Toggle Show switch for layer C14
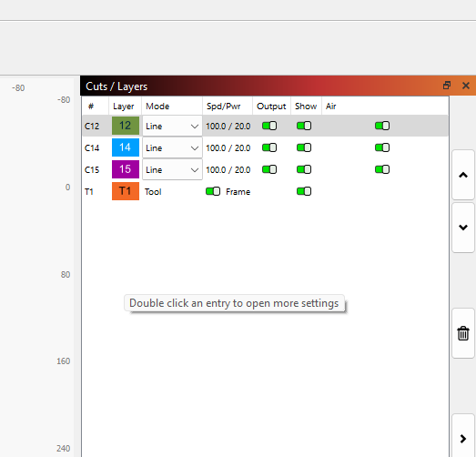The height and width of the screenshot is (457, 476). pos(304,147)
